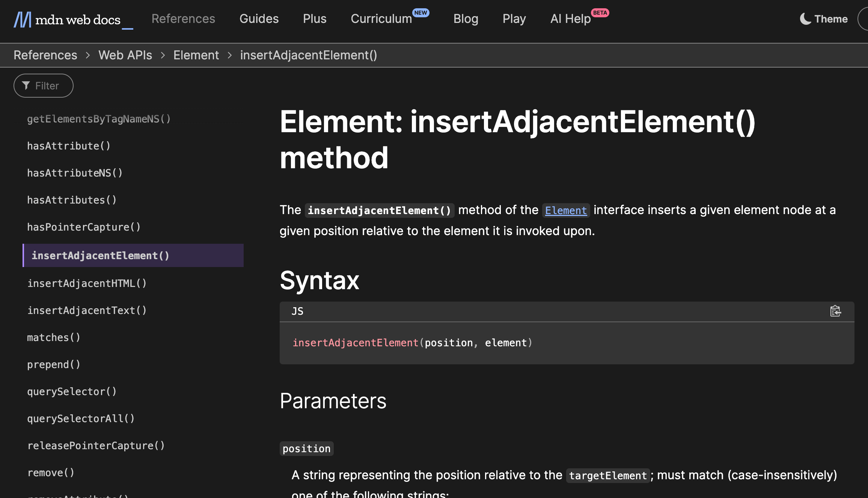
Task: Open getElementsByTagNameNS() sidebar entry
Action: (99, 119)
